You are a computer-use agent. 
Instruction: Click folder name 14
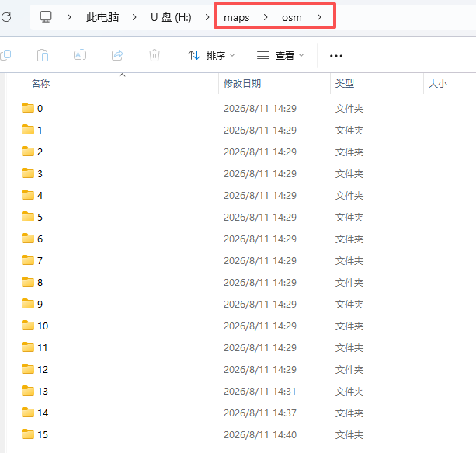(43, 413)
